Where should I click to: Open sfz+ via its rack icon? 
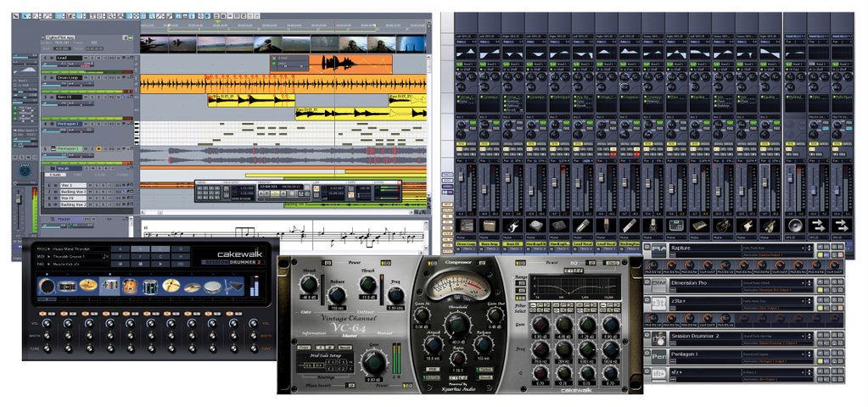click(658, 375)
